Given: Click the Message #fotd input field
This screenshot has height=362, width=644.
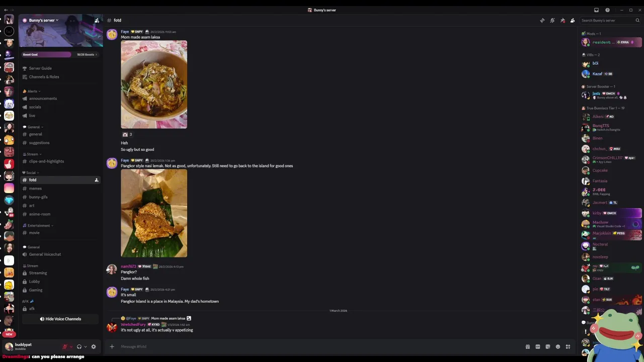Looking at the screenshot, I should [x=319, y=346].
